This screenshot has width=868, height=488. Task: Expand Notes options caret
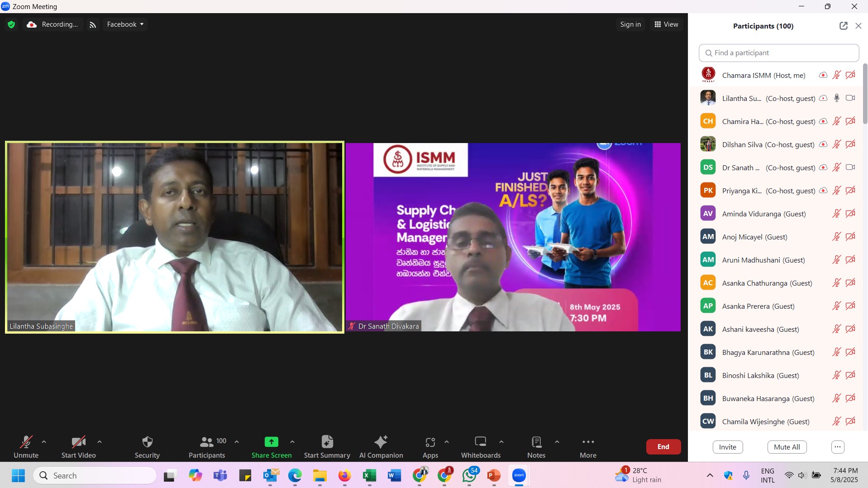tap(557, 442)
